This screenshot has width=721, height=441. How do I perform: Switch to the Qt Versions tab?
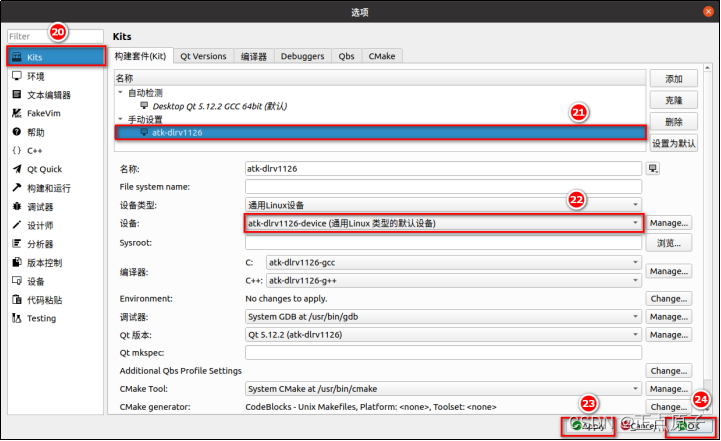pos(203,56)
